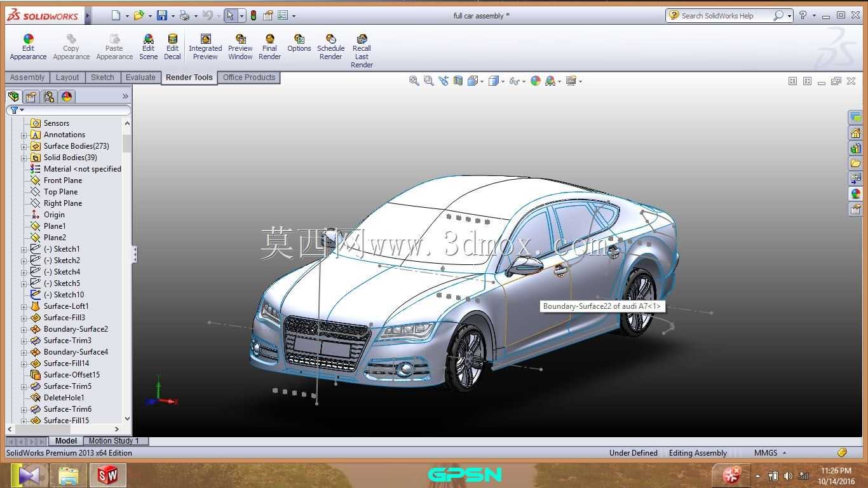Viewport: 868px width, 488px height.
Task: Expand the (-) Sketch1 node
Action: 24,249
